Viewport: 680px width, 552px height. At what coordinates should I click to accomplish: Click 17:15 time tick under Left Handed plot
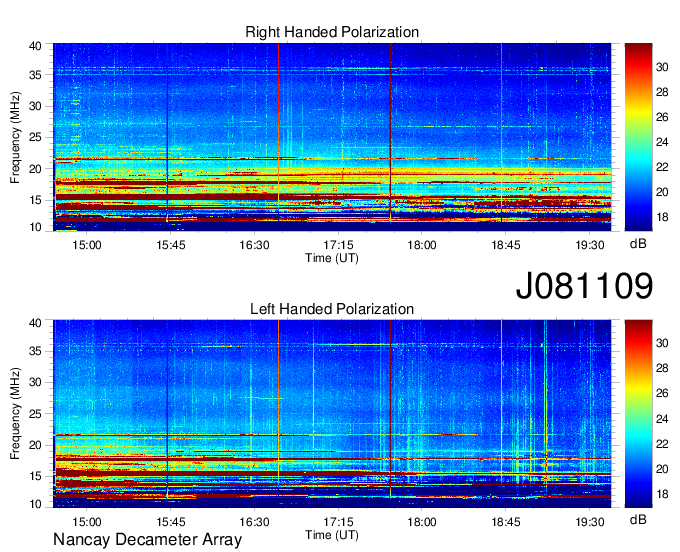click(x=338, y=522)
